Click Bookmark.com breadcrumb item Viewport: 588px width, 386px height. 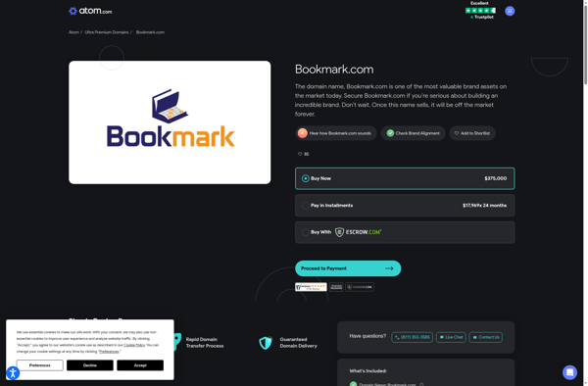point(150,32)
